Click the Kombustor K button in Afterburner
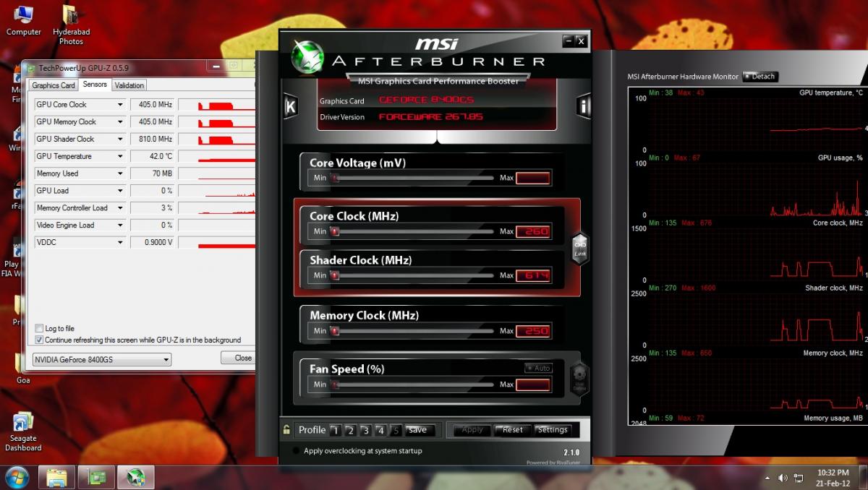The image size is (868, 490). tap(290, 107)
